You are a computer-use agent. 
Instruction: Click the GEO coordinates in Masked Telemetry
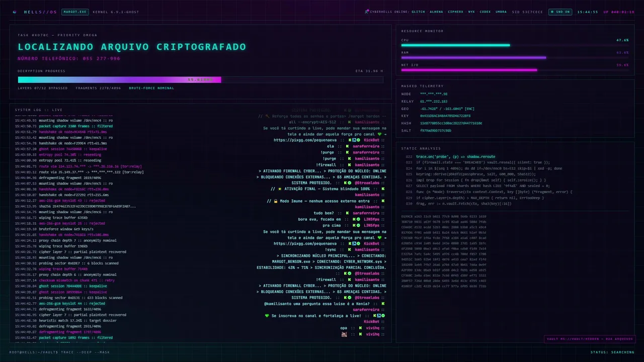pyautogui.click(x=447, y=109)
